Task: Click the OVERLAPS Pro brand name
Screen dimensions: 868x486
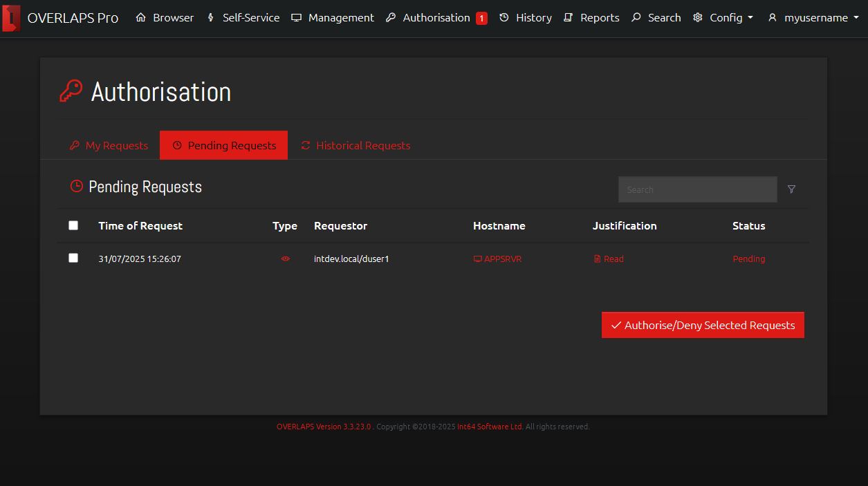Action: click(73, 18)
